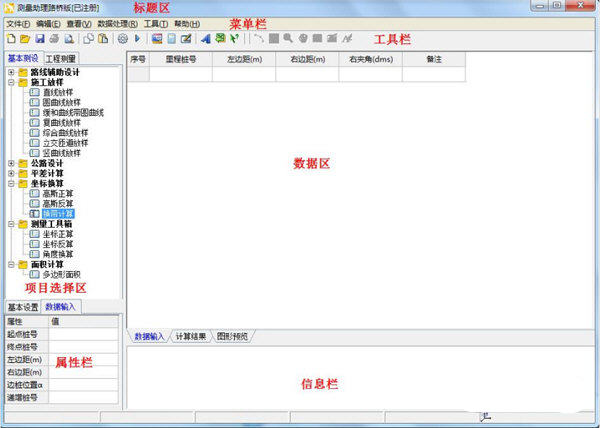Expand the 公路设计 folder node
Screen dimensions: 600x428
(11, 163)
